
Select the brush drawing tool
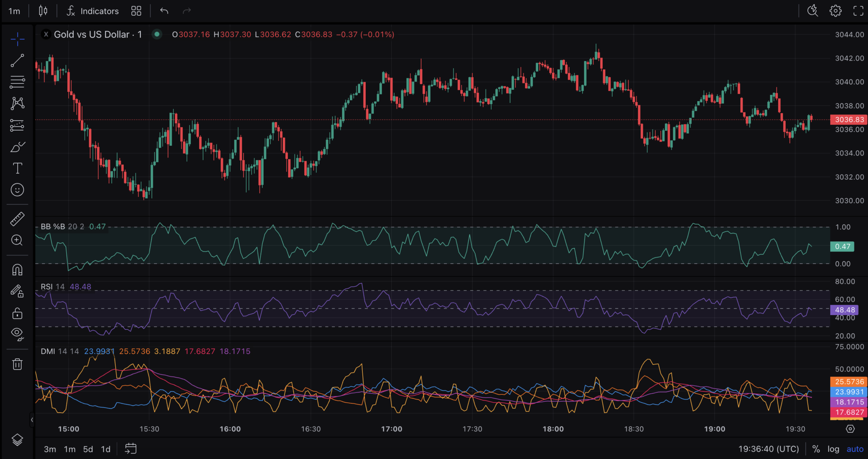pos(17,147)
